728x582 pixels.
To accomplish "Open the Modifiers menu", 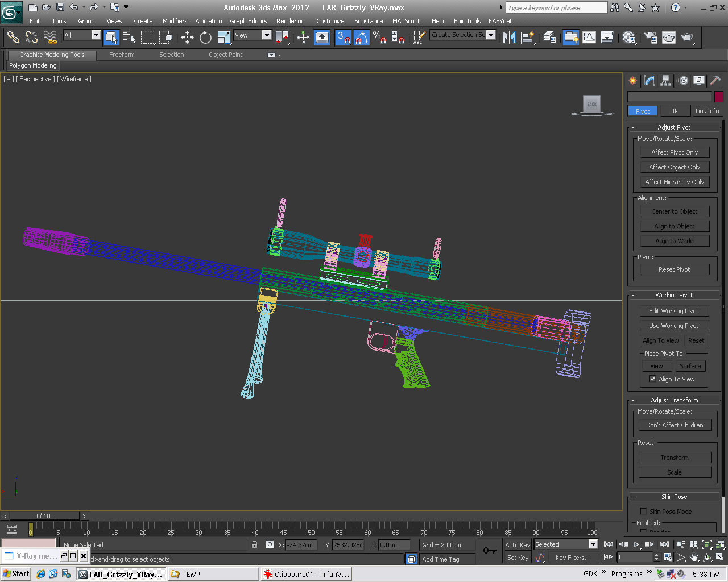I will pos(175,21).
